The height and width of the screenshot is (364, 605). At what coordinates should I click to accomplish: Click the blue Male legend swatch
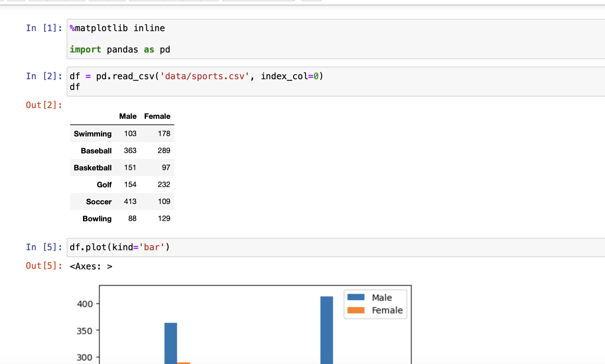pyautogui.click(x=356, y=297)
